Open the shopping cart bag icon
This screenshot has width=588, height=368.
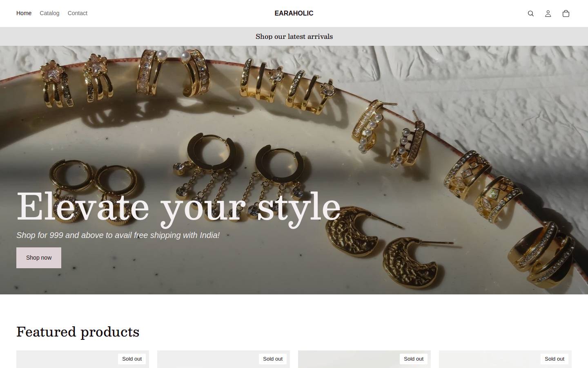click(566, 13)
